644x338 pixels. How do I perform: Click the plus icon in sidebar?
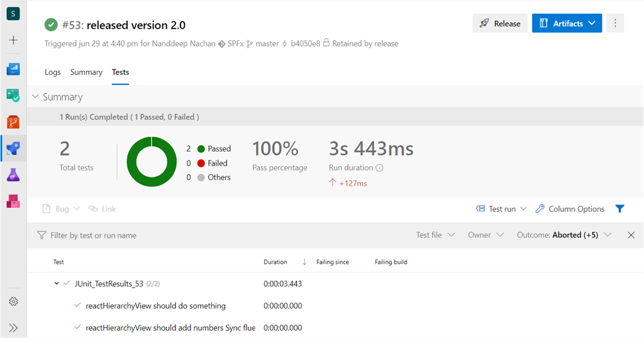13,40
